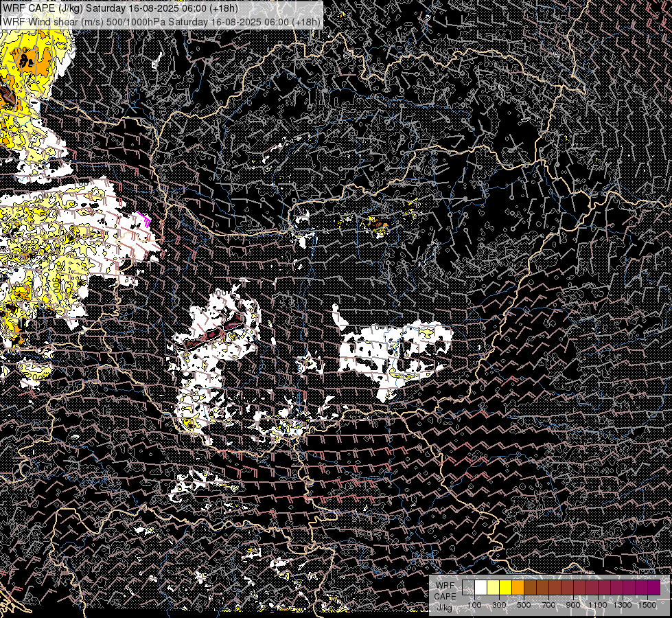Select the bright yellow legend swatch
Viewport: 672px width, 618px height.
point(506,588)
